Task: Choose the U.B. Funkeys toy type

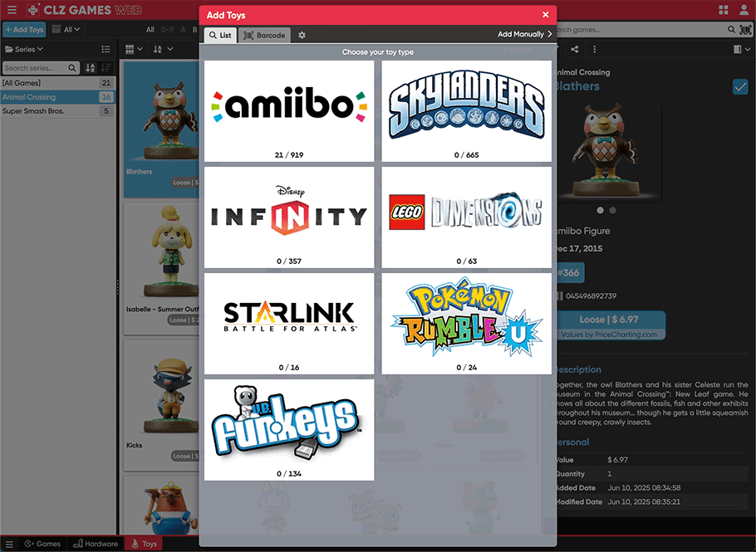Action: (289, 430)
